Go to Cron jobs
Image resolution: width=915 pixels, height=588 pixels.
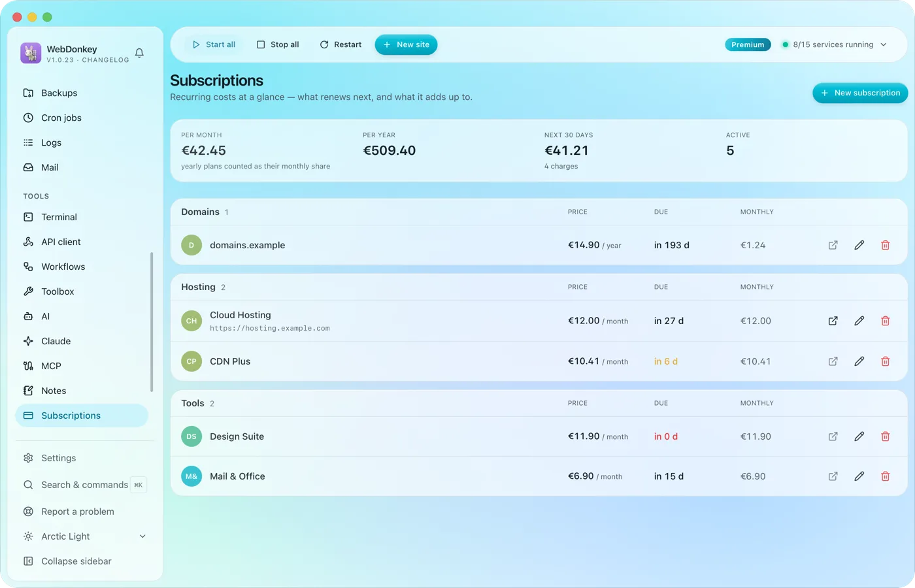[x=82, y=118]
